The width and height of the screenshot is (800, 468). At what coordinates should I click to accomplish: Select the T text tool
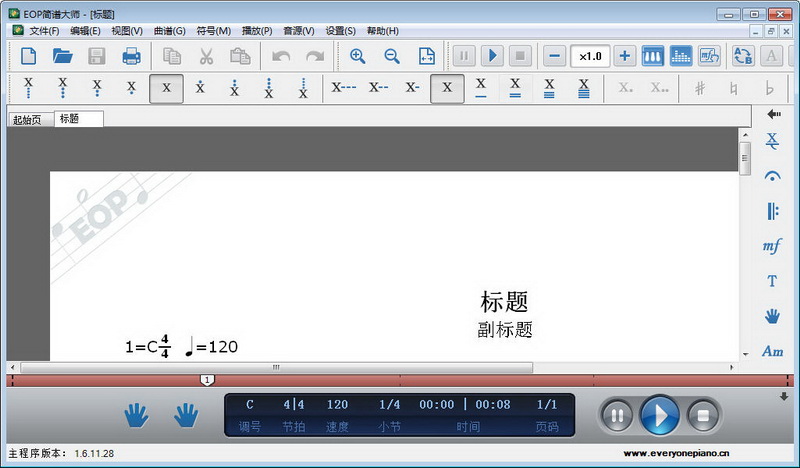pyautogui.click(x=772, y=281)
